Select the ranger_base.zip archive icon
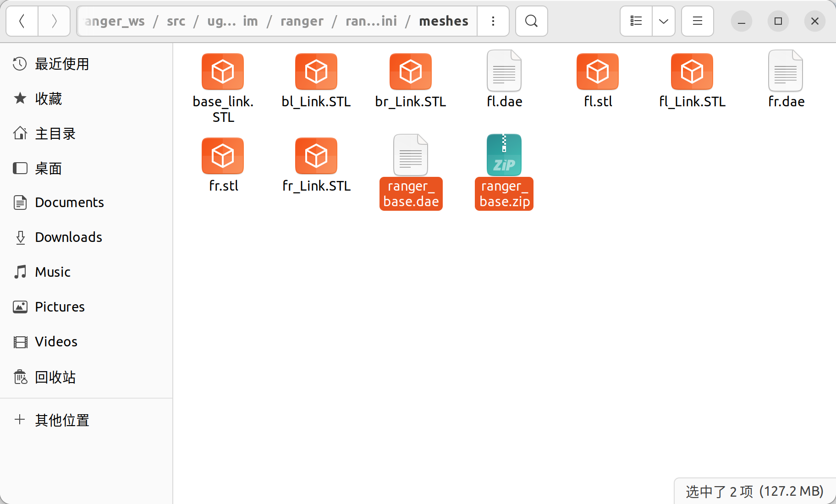The height and width of the screenshot is (504, 836). 504,155
